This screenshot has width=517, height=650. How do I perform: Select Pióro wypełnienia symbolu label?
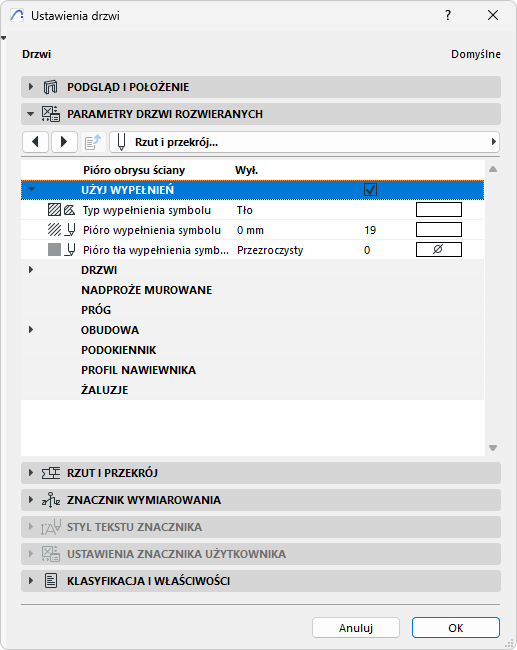point(152,230)
